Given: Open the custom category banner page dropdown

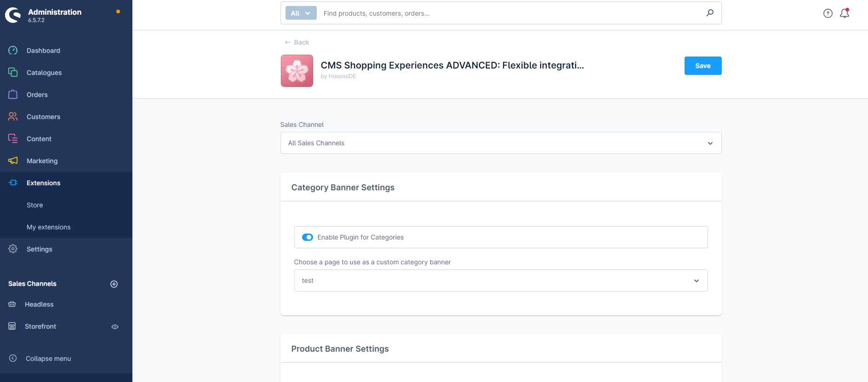Looking at the screenshot, I should coord(501,280).
